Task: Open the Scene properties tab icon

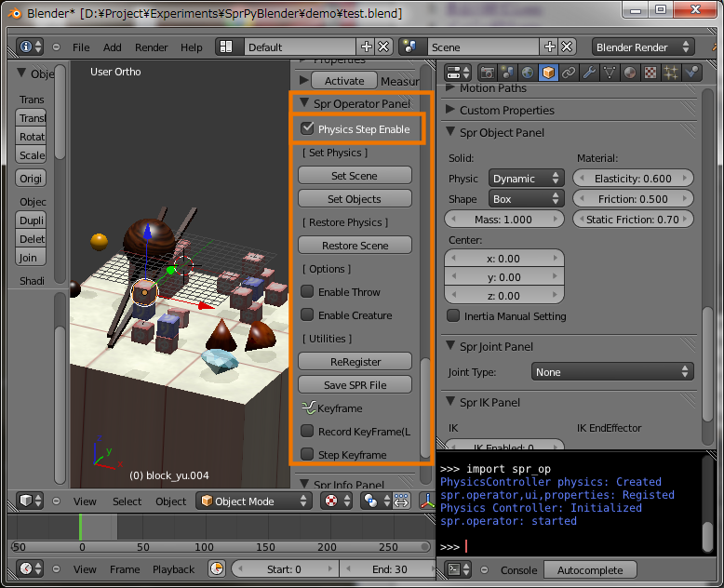Action: (x=507, y=73)
